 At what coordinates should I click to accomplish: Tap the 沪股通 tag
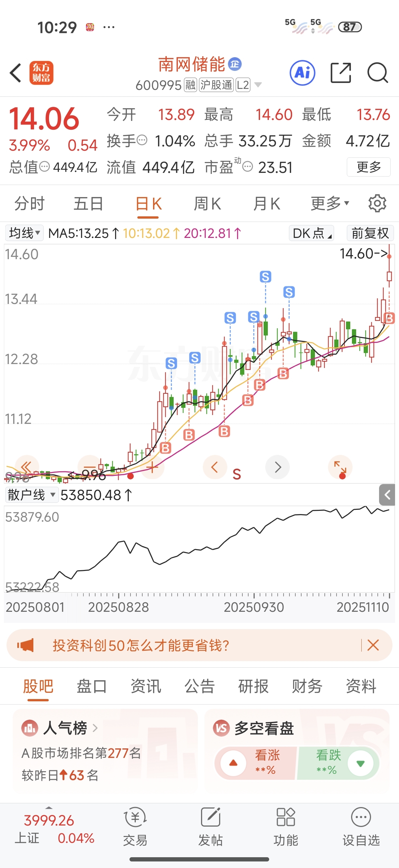point(216,85)
